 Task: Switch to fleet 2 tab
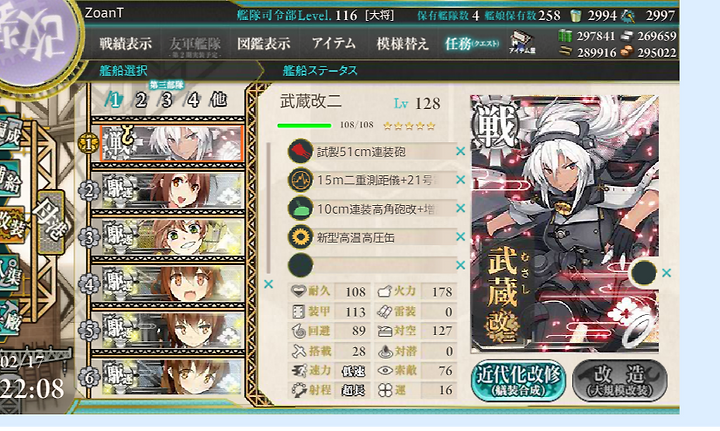(x=141, y=100)
